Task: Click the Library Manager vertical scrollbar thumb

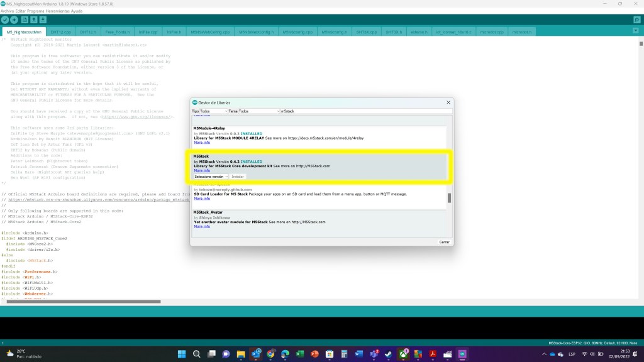Action: coord(449,198)
